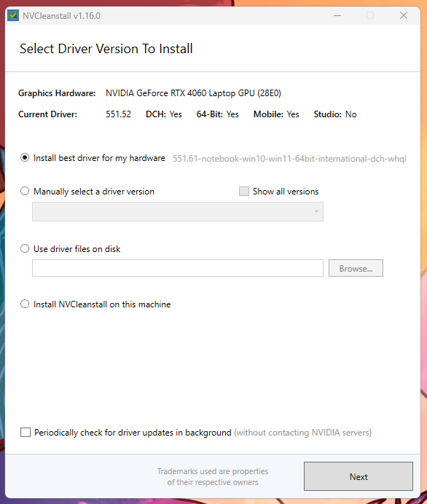
Task: Close the NVCleanstall window
Action: tap(404, 15)
